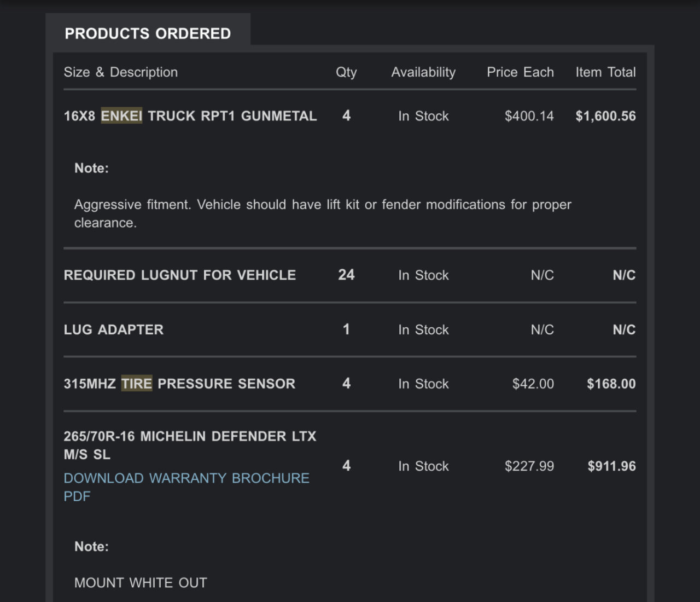Screen dimensions: 700x602
Task: Select the $1,600.56 item total
Action: click(x=605, y=116)
